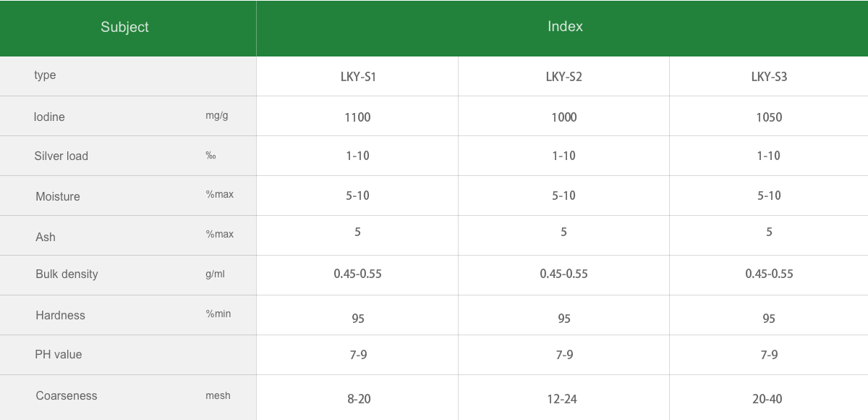Select the LKY-S1 type cell
The height and width of the screenshot is (420, 868).
click(358, 77)
